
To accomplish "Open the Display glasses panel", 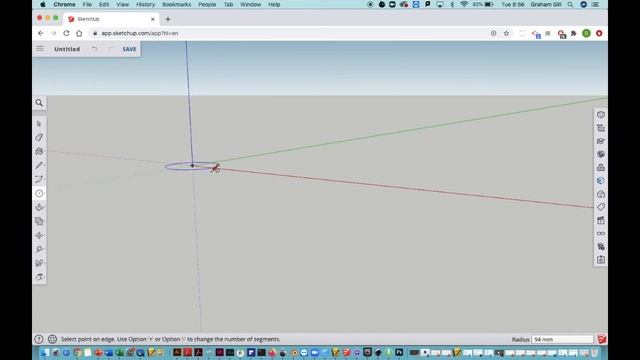I will [x=601, y=233].
